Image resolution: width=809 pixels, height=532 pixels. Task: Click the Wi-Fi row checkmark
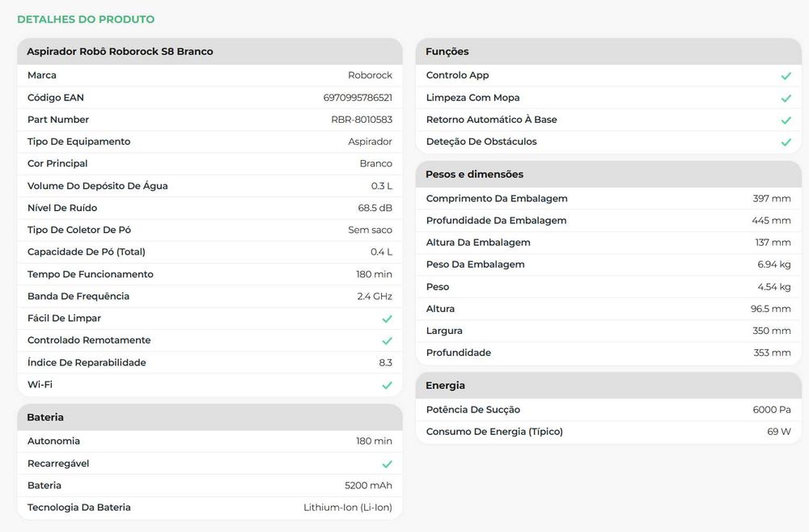coord(387,386)
